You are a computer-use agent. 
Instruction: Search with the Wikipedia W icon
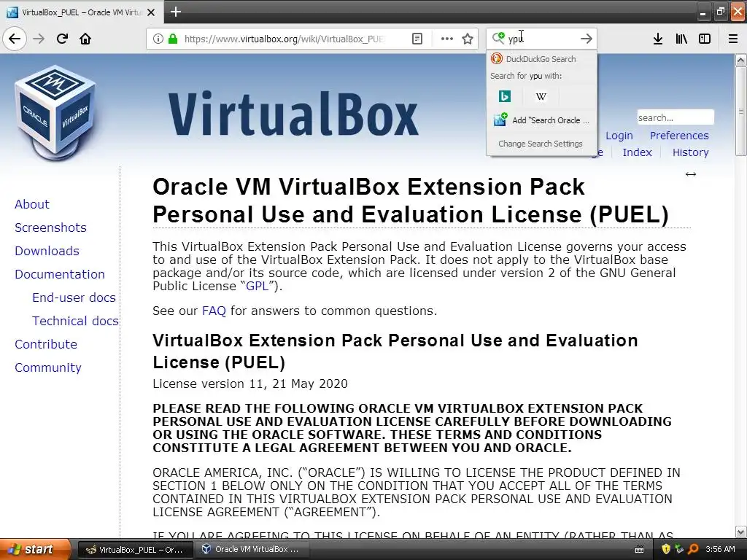tap(541, 97)
